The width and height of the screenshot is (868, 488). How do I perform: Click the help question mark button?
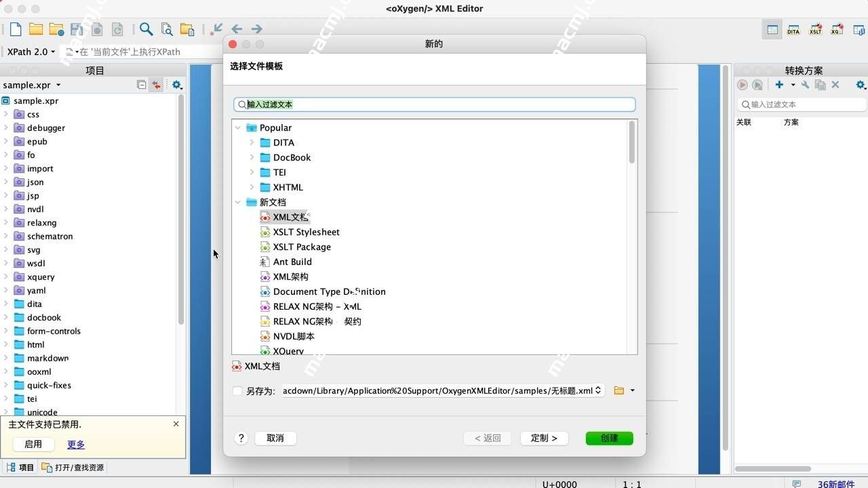(x=241, y=438)
